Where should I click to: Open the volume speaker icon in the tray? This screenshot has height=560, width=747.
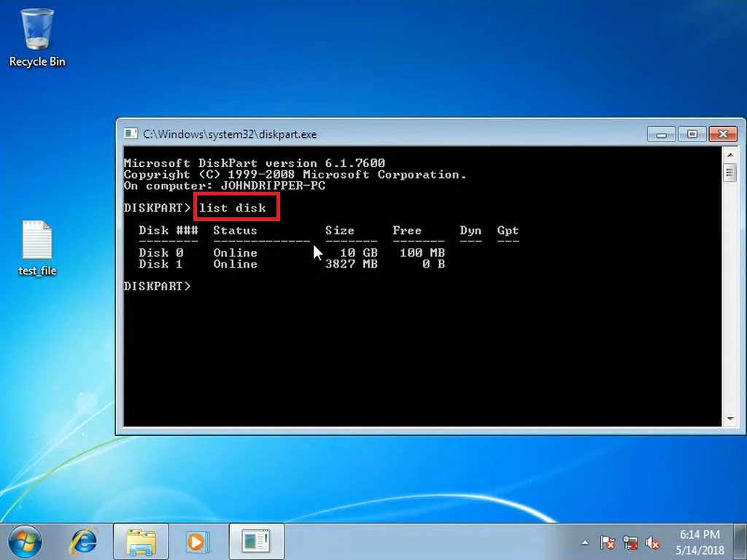coord(652,542)
